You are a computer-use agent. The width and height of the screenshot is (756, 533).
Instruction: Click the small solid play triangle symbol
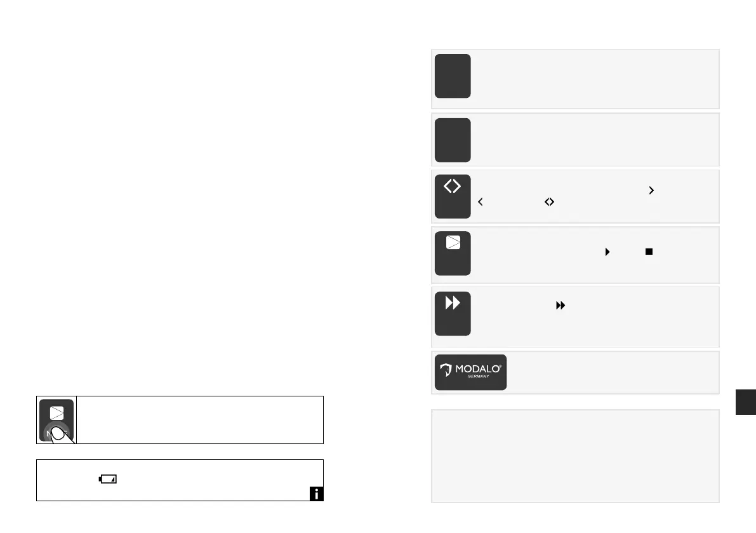tap(607, 252)
